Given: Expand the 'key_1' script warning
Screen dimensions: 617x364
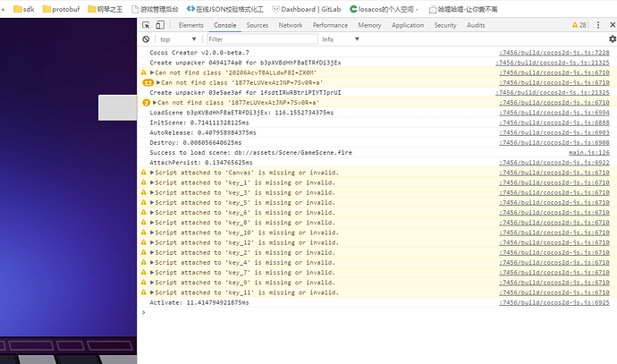Looking at the screenshot, I should 151,182.
